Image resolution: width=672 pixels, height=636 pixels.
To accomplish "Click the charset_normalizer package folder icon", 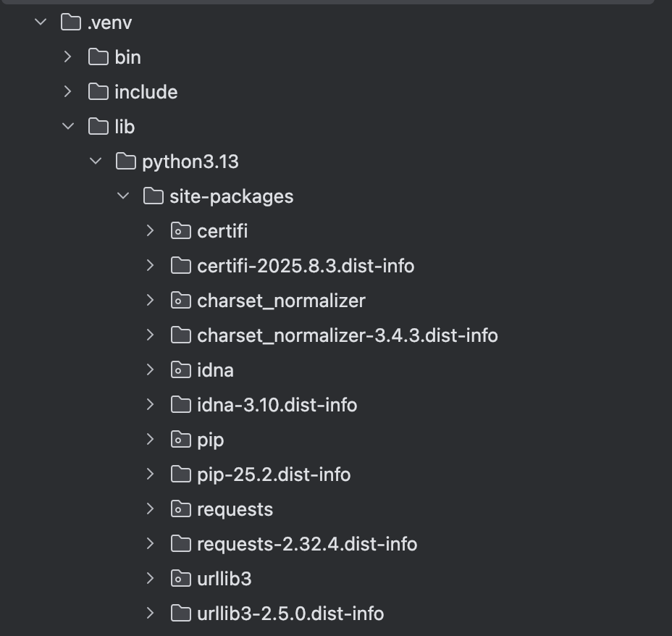I will point(180,301).
